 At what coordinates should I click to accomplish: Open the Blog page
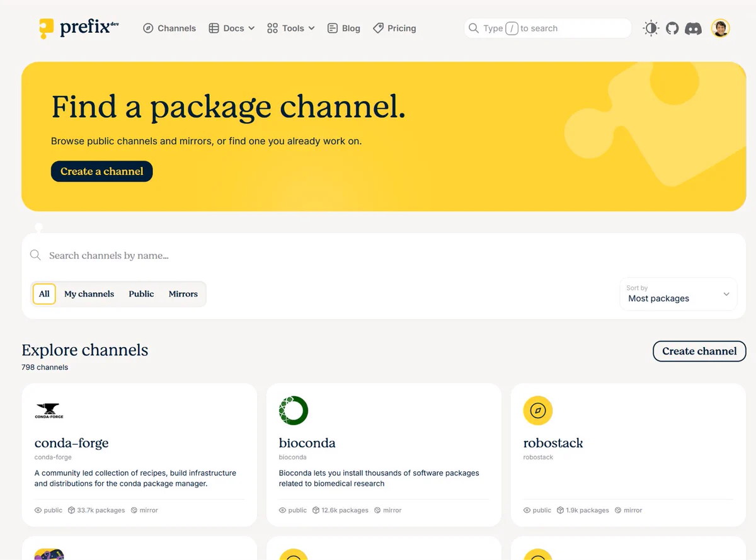344,28
